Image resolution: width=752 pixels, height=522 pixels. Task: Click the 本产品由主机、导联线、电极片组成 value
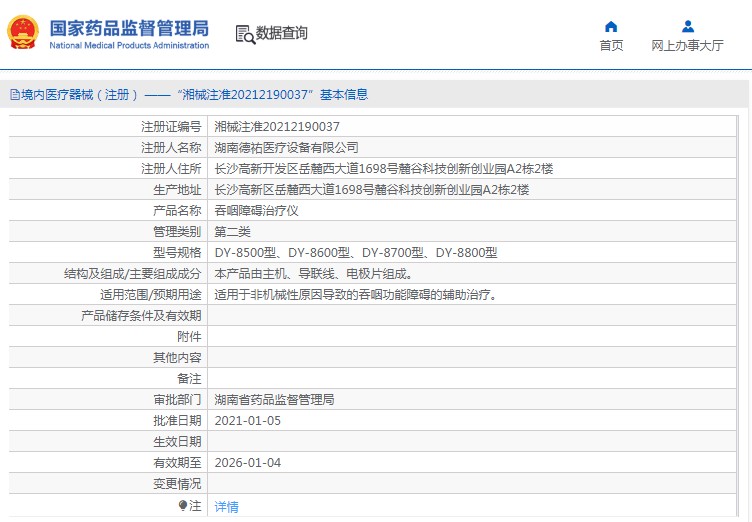314,274
